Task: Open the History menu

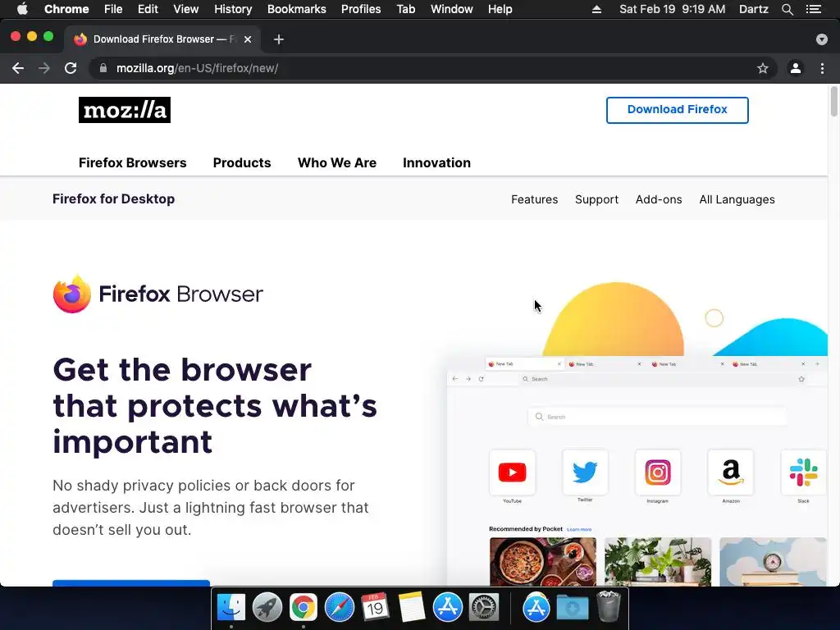Action: coord(233,9)
